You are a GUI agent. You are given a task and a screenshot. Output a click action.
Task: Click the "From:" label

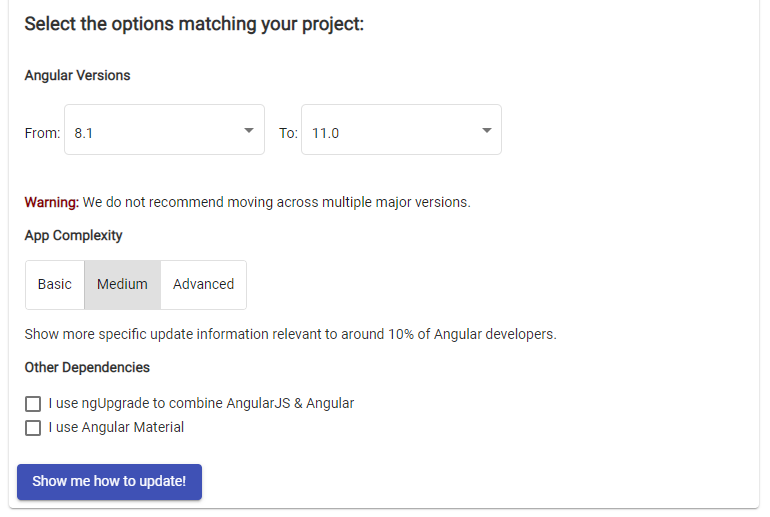point(42,134)
